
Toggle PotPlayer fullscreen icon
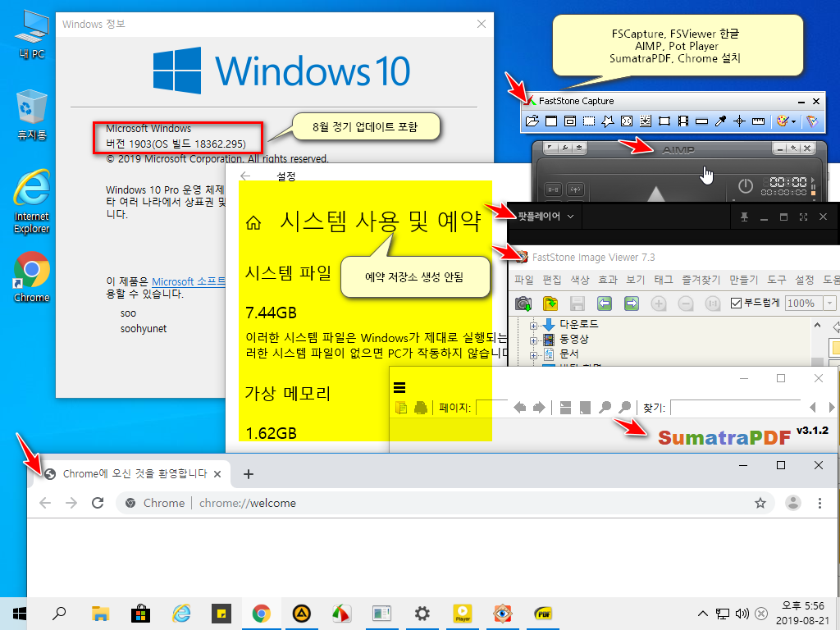point(803,217)
